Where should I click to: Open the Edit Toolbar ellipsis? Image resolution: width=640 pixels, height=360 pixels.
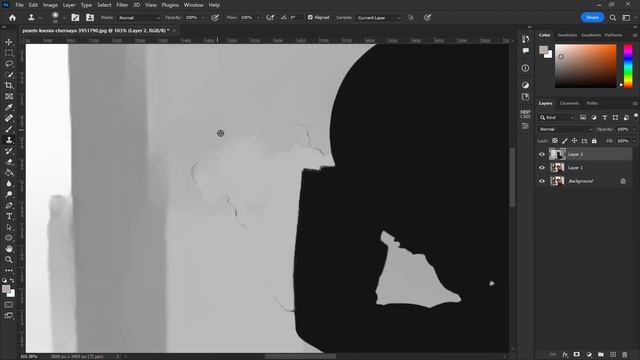(9, 270)
